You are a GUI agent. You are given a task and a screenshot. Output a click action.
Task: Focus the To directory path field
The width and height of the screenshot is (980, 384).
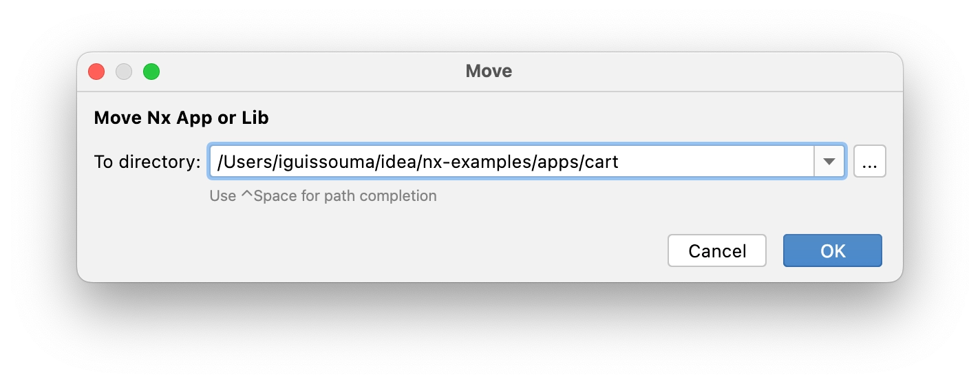tap(512, 162)
